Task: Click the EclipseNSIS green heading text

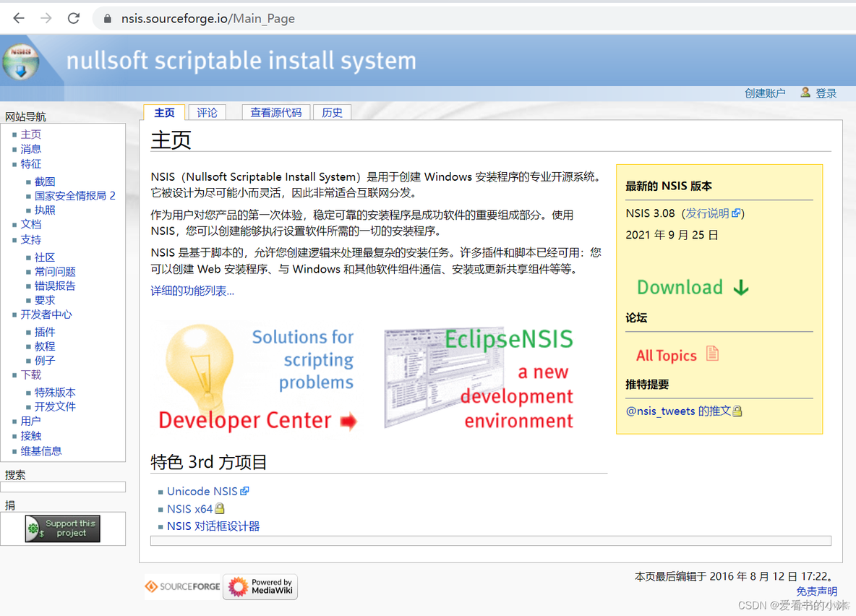Action: coord(509,339)
